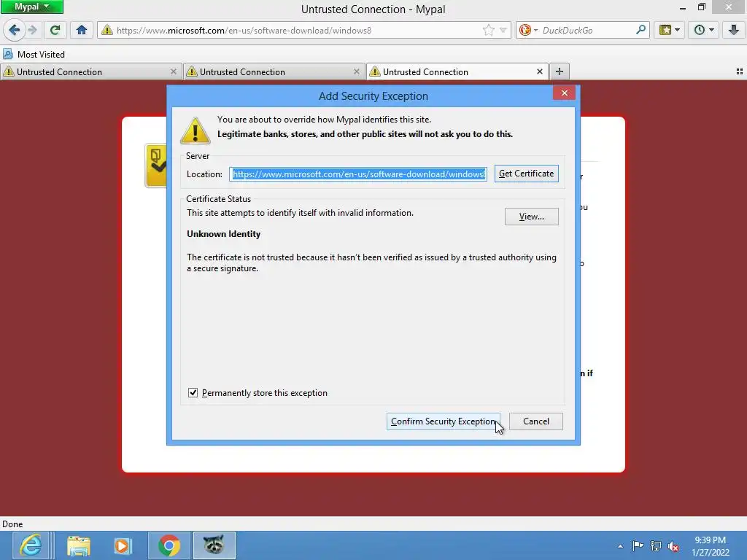
Task: Open a new tab with plus button
Action: click(x=560, y=71)
